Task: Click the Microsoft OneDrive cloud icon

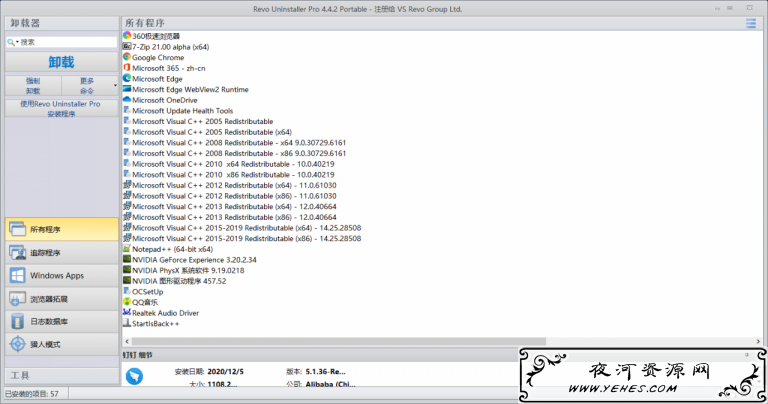Action: (127, 99)
